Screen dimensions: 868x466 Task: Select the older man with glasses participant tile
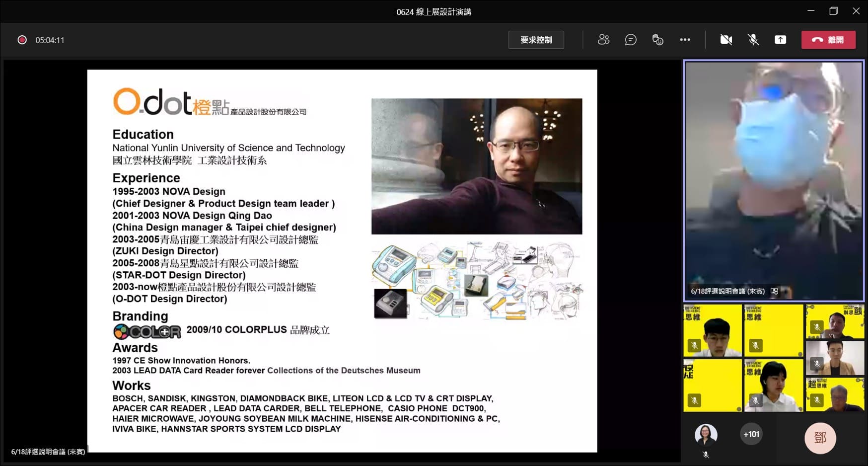835,394
